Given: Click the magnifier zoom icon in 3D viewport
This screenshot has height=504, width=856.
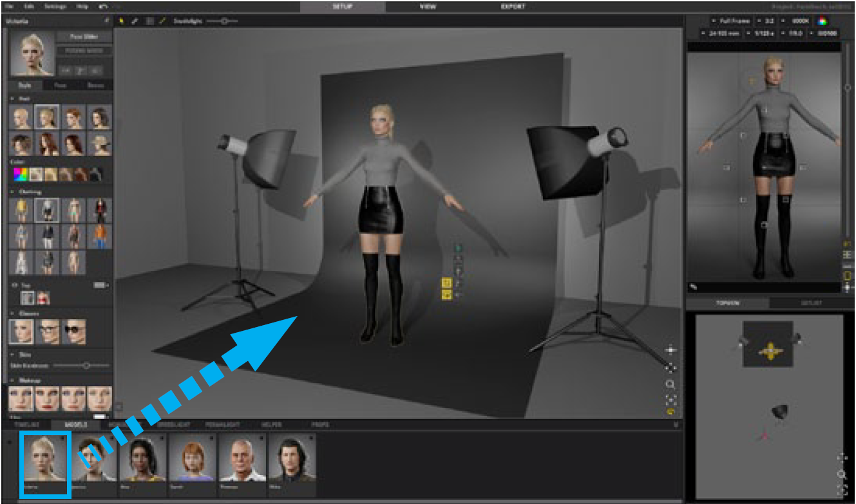Looking at the screenshot, I should click(671, 384).
